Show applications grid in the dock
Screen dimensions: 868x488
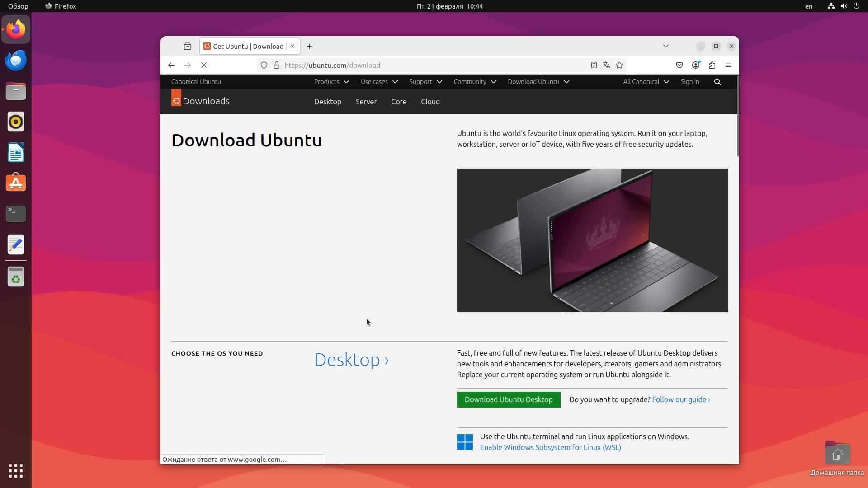point(16,470)
